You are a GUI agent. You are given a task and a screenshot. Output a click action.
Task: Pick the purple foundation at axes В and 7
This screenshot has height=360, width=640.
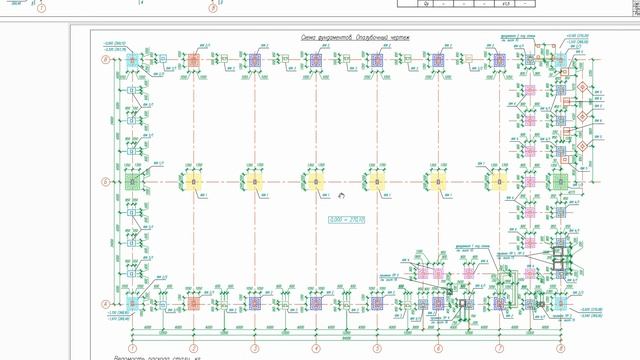[x=500, y=60]
